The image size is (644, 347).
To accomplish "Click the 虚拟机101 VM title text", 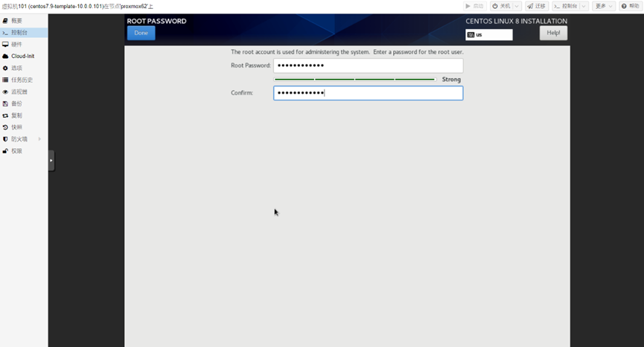I will pos(77,7).
